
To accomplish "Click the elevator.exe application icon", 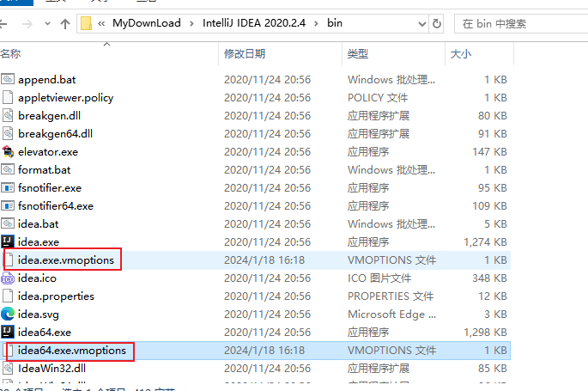I will (x=8, y=151).
